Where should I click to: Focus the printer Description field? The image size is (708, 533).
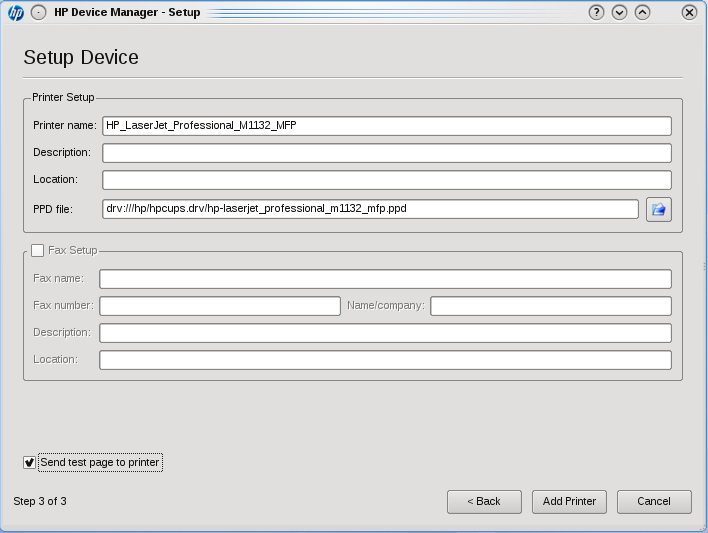[x=387, y=153]
